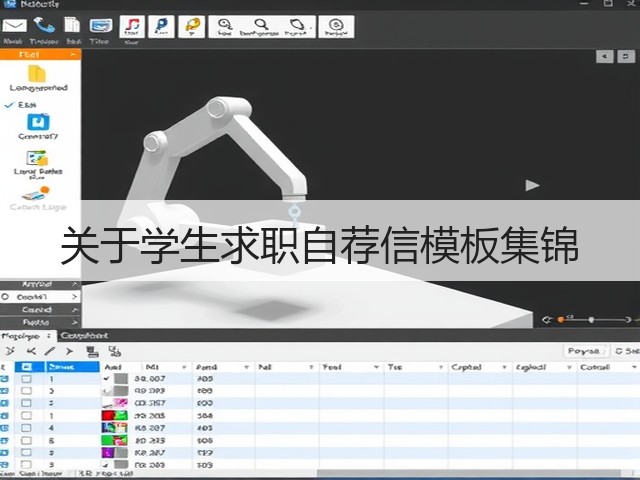Screen dimensions: 640x480
Task: Click the play triangle in the 3D viewport
Action: [x=532, y=185]
